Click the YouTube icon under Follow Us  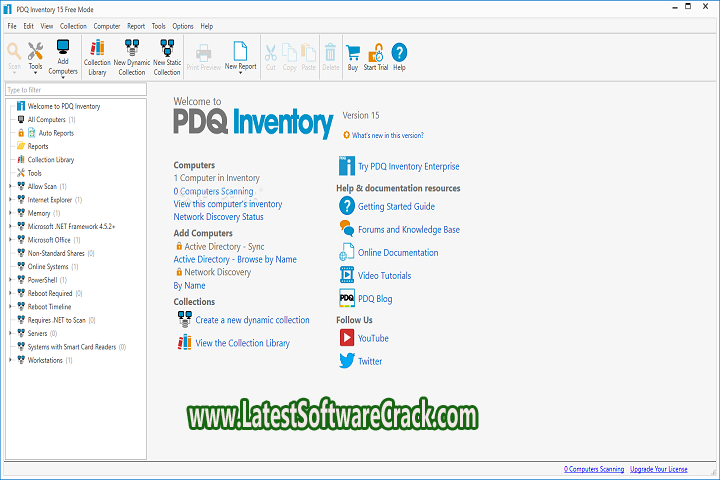pyautogui.click(x=347, y=338)
